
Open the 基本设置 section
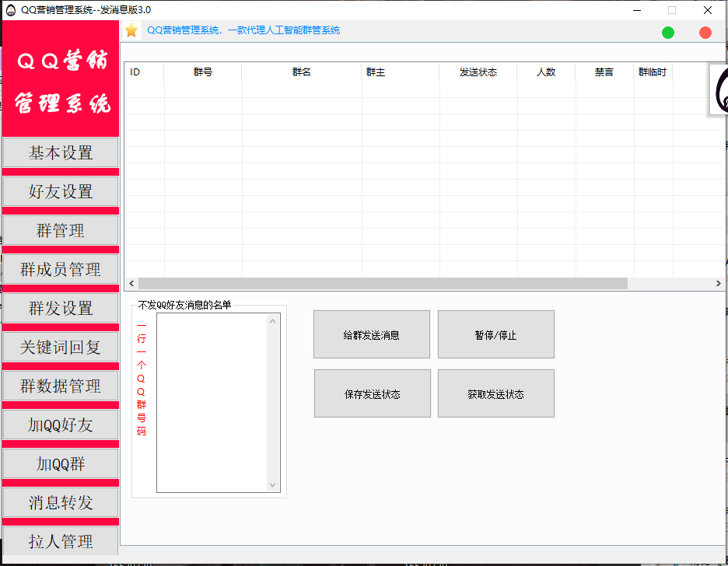(61, 152)
